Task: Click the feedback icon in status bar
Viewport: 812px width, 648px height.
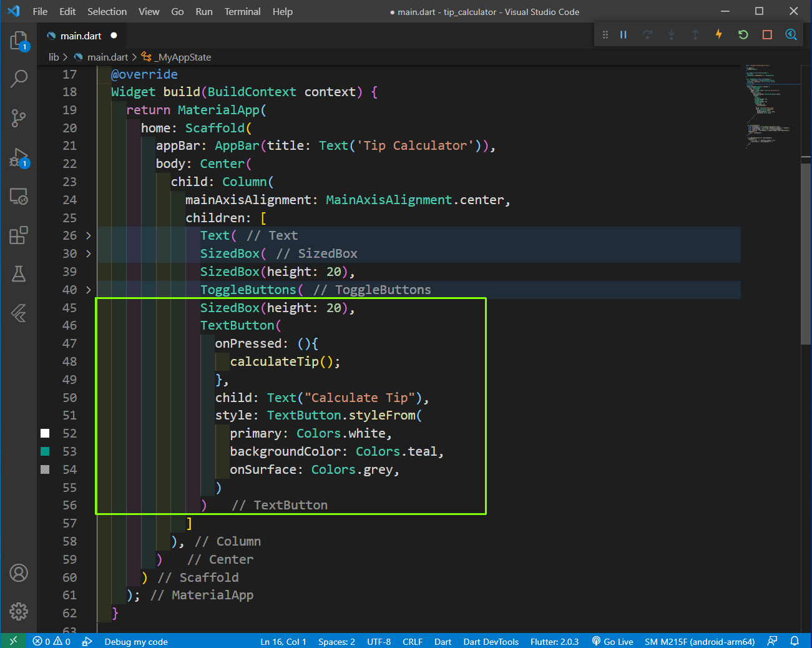Action: point(772,641)
